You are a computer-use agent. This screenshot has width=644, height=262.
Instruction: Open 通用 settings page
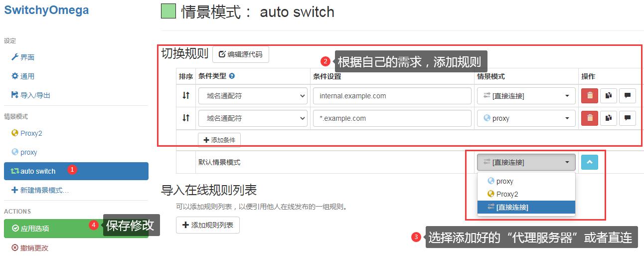click(x=23, y=76)
